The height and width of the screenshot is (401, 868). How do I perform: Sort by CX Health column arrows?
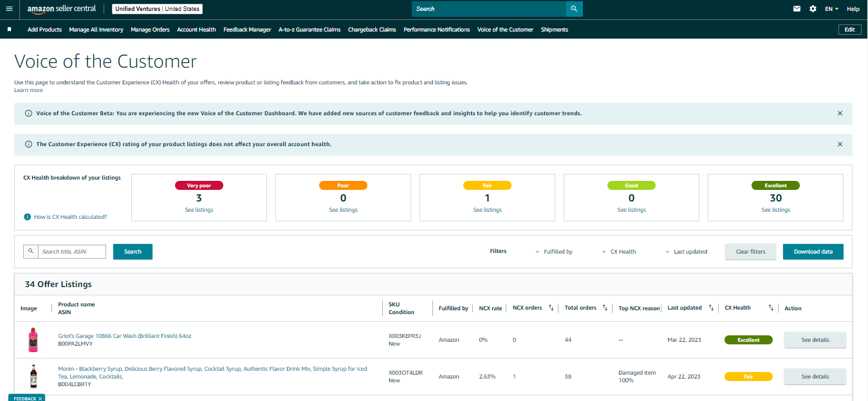771,308
